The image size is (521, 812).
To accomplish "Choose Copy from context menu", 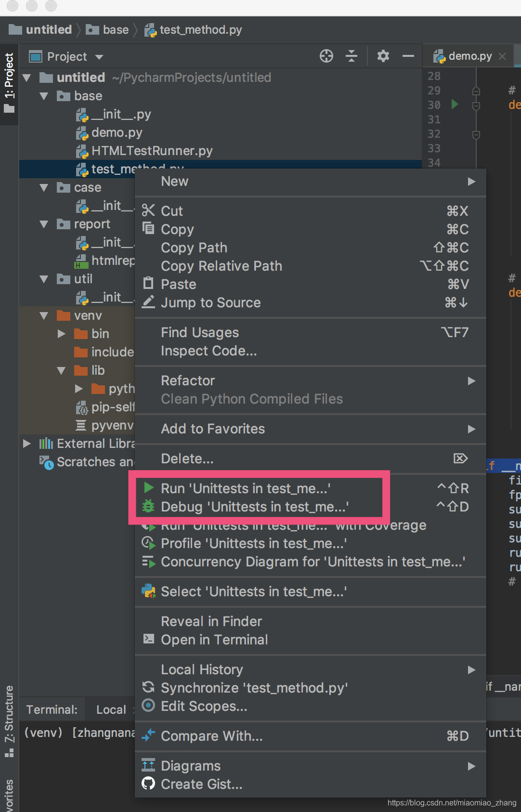I will (x=311, y=229).
